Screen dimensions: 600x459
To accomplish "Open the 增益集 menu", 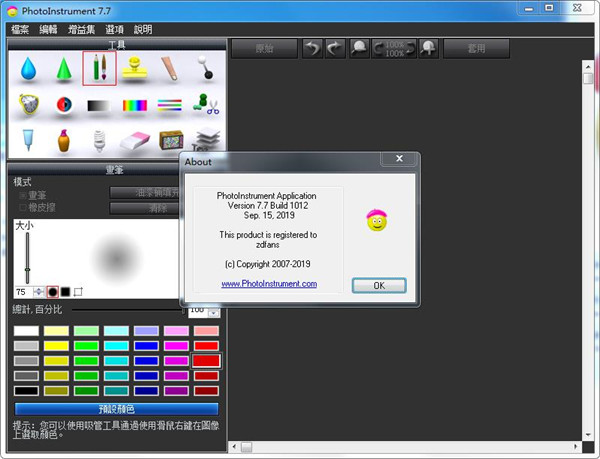I will [81, 29].
